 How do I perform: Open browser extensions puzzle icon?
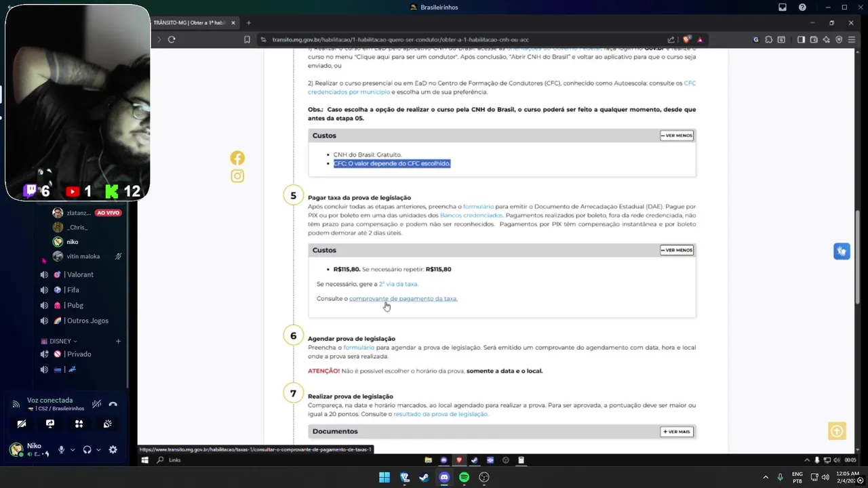[x=769, y=39]
